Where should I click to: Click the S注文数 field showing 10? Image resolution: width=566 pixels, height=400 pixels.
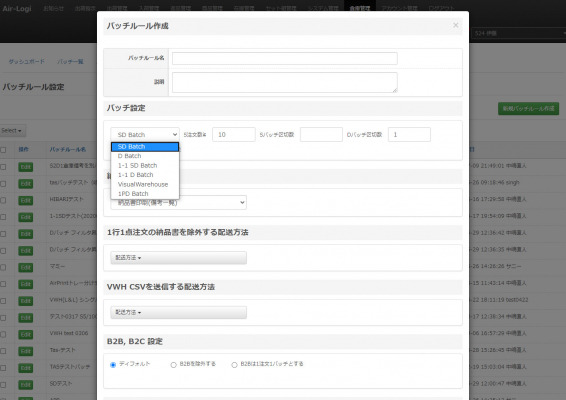point(234,135)
